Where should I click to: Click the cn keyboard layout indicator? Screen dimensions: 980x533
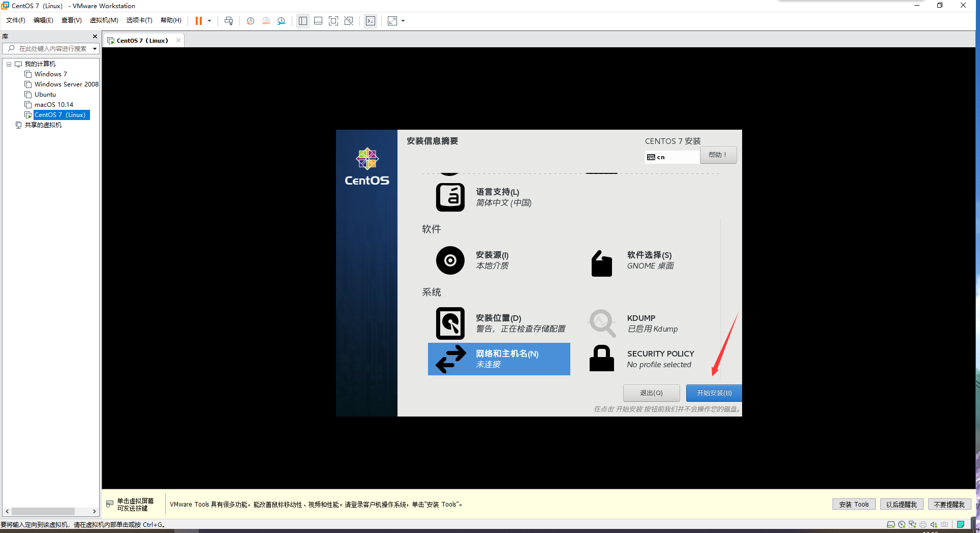pyautogui.click(x=672, y=157)
